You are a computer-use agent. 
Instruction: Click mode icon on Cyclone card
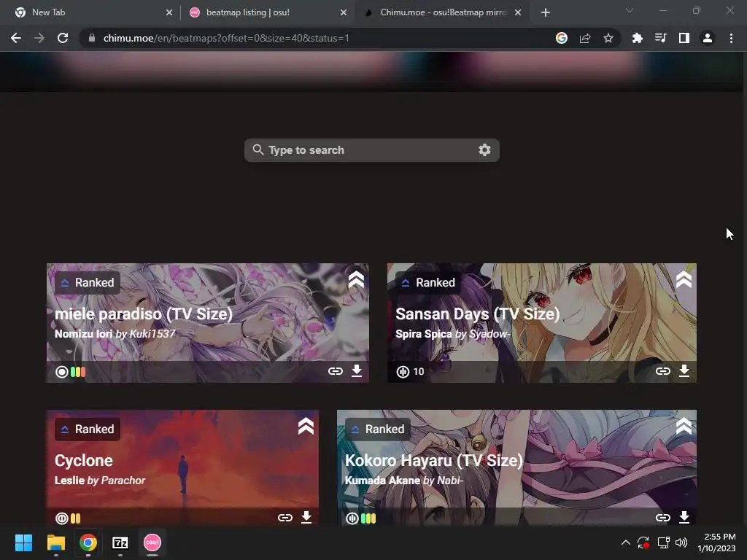tap(62, 518)
